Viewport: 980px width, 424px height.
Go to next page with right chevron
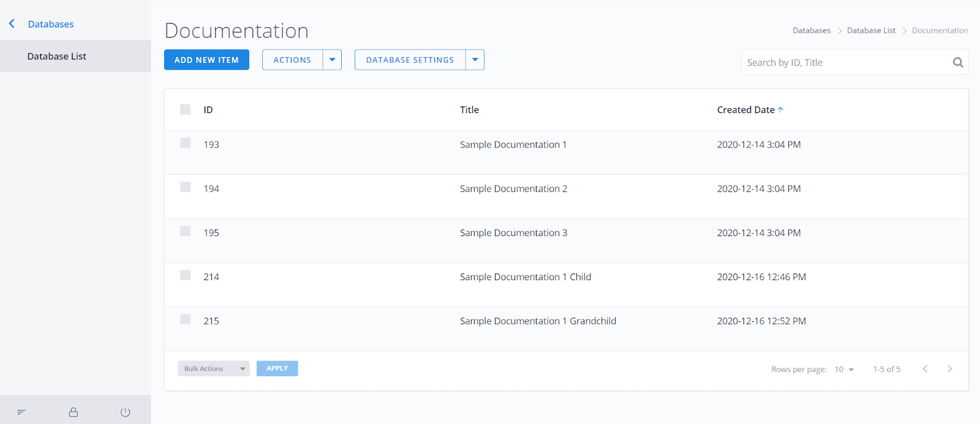pos(949,369)
